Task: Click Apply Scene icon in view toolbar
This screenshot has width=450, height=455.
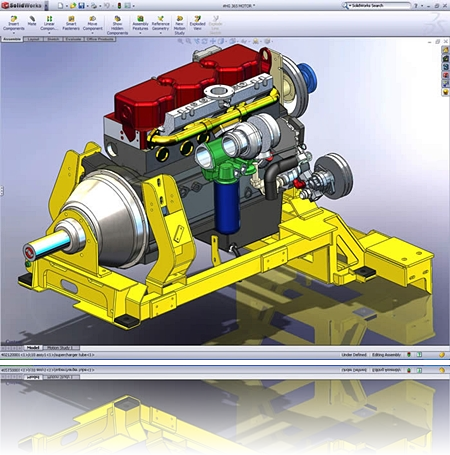Action: [x=256, y=41]
